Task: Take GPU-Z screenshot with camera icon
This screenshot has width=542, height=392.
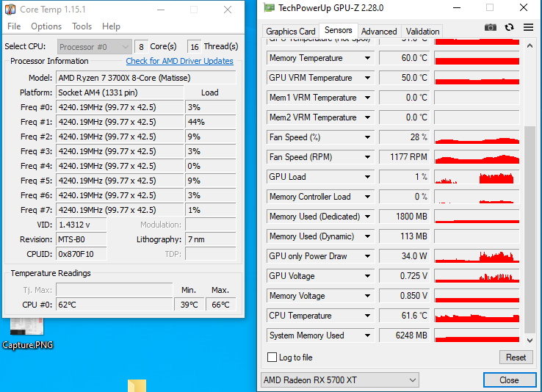Action: point(490,27)
